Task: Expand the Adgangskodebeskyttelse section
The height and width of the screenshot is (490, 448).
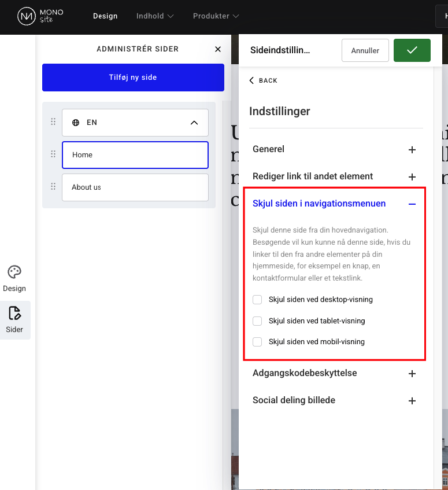Action: click(412, 374)
